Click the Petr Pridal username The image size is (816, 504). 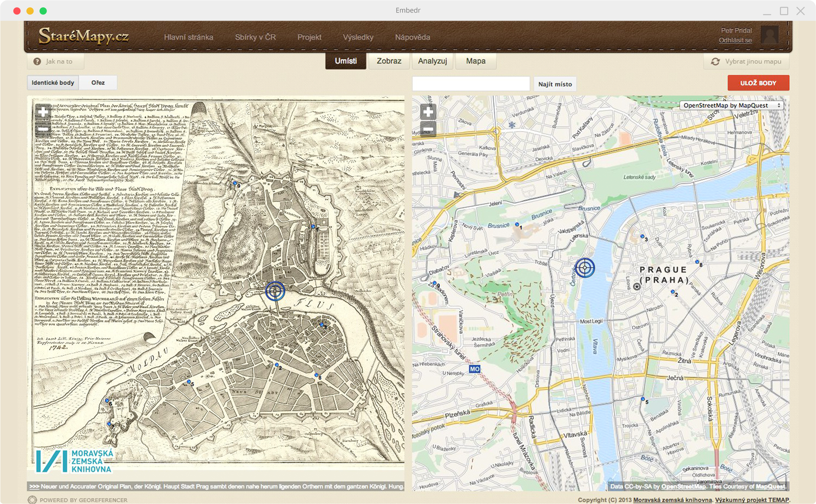pos(736,30)
